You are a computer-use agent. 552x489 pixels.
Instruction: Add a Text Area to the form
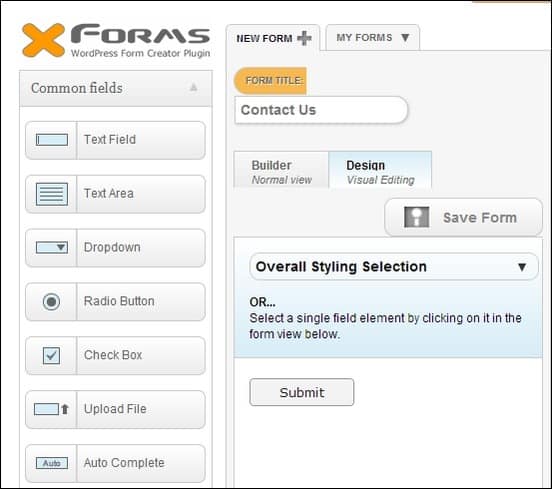115,194
